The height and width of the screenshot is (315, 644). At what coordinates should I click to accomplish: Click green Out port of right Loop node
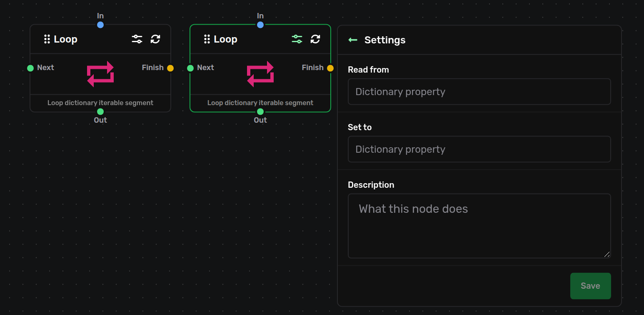pos(260,111)
